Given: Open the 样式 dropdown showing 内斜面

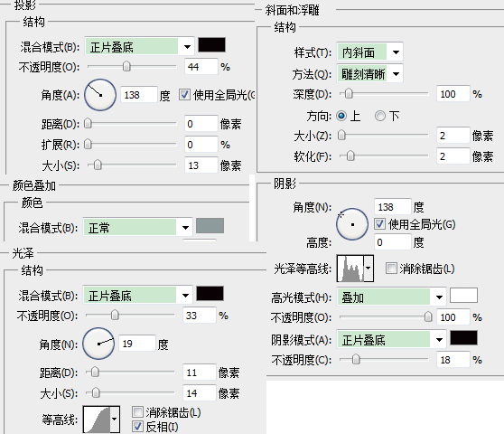Looking at the screenshot, I should (369, 52).
